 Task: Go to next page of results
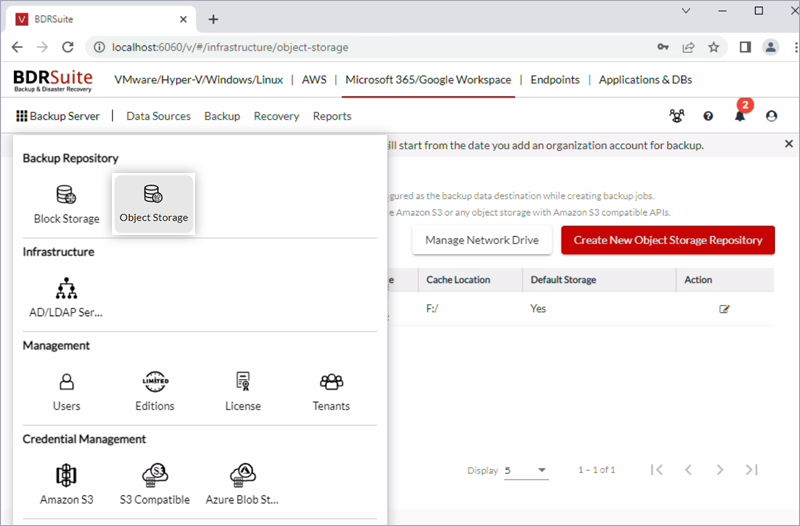click(720, 470)
